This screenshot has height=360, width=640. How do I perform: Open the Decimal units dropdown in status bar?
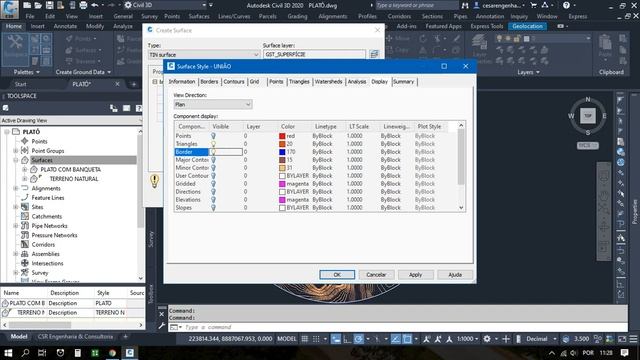[x=541, y=339]
